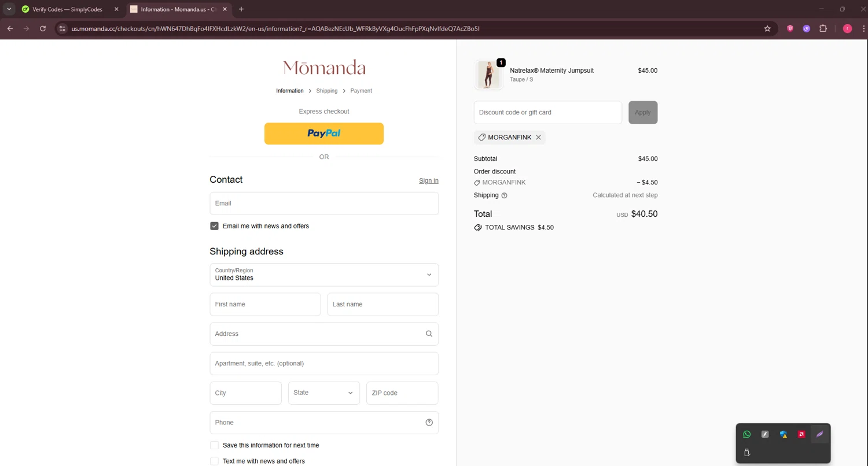Click the City field
Screen dimensions: 868x466
click(246, 393)
